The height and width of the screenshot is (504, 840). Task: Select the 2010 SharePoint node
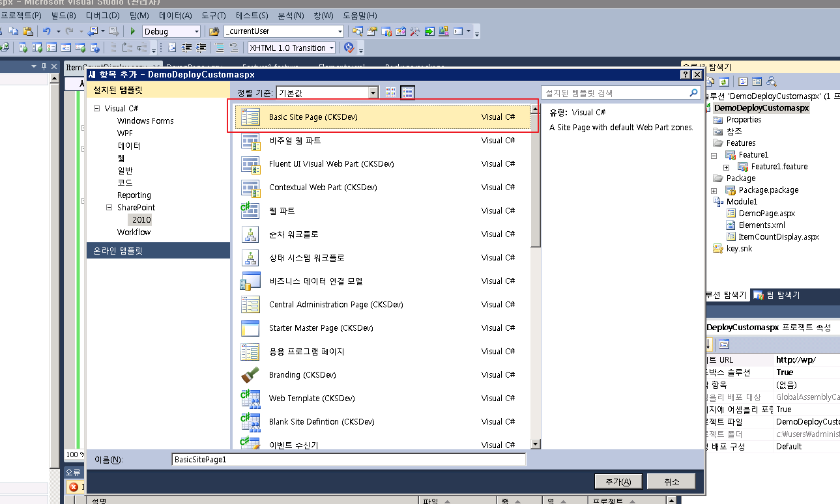(141, 220)
